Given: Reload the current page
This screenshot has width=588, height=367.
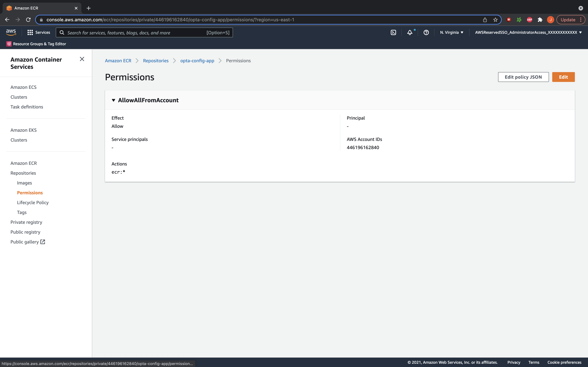Looking at the screenshot, I should tap(28, 20).
